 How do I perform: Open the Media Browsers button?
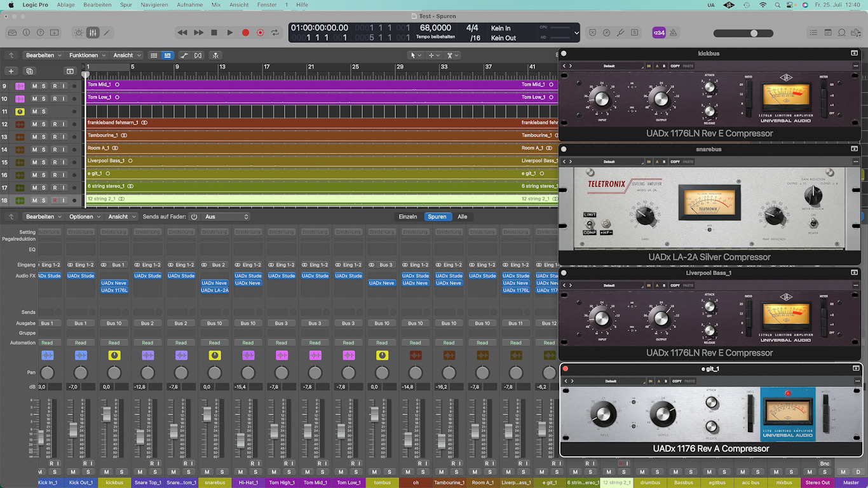[x=856, y=32]
